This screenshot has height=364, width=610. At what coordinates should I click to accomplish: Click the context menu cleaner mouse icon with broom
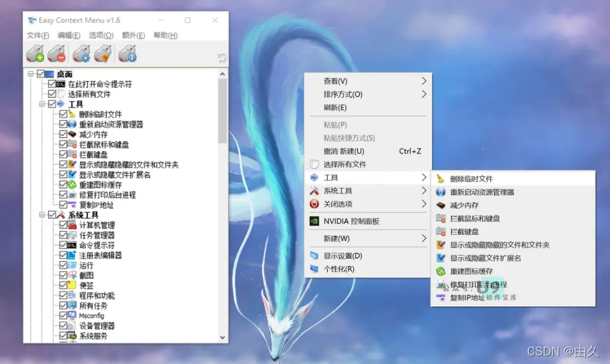coord(103,53)
